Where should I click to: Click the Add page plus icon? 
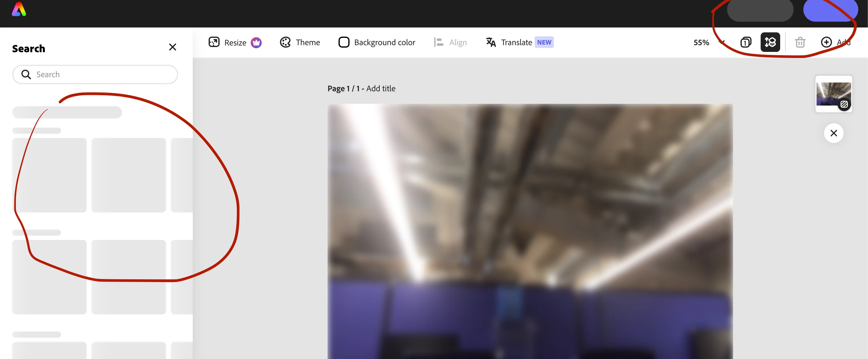pyautogui.click(x=826, y=42)
